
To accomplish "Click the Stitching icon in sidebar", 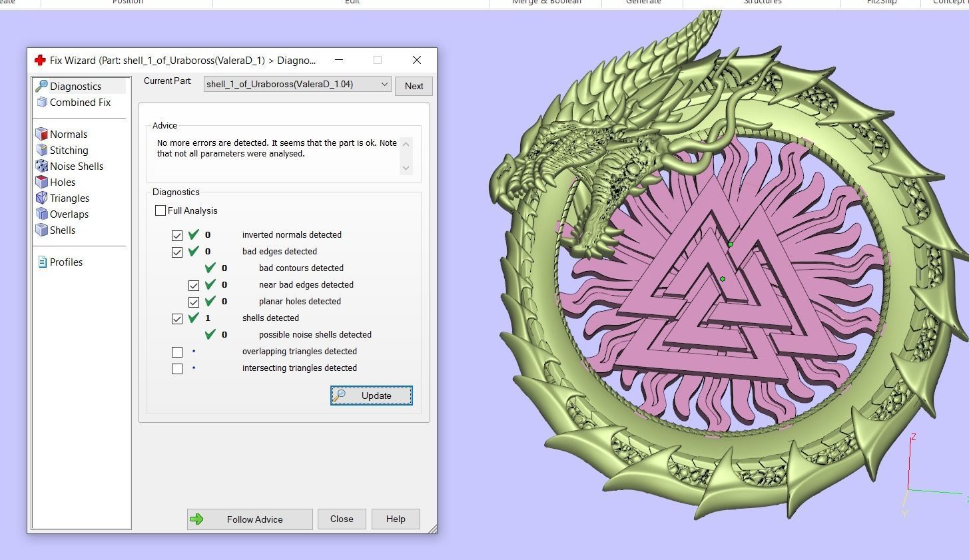I will (42, 150).
